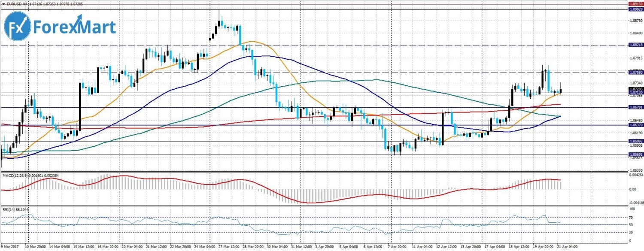Image resolution: width=644 pixels, height=251 pixels.
Task: Click the 1.08780 value on price scale
Action: (635, 20)
